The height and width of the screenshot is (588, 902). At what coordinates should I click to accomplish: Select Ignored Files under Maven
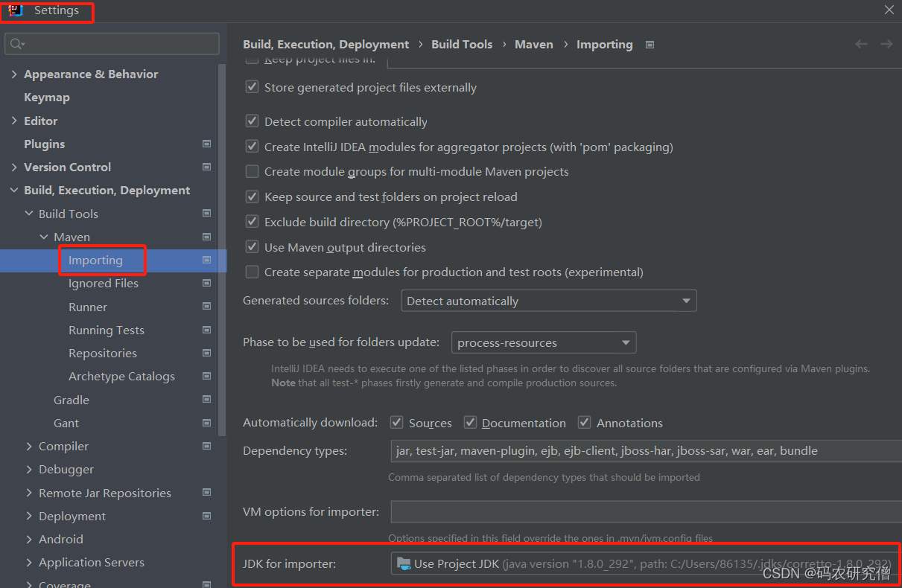(x=104, y=283)
